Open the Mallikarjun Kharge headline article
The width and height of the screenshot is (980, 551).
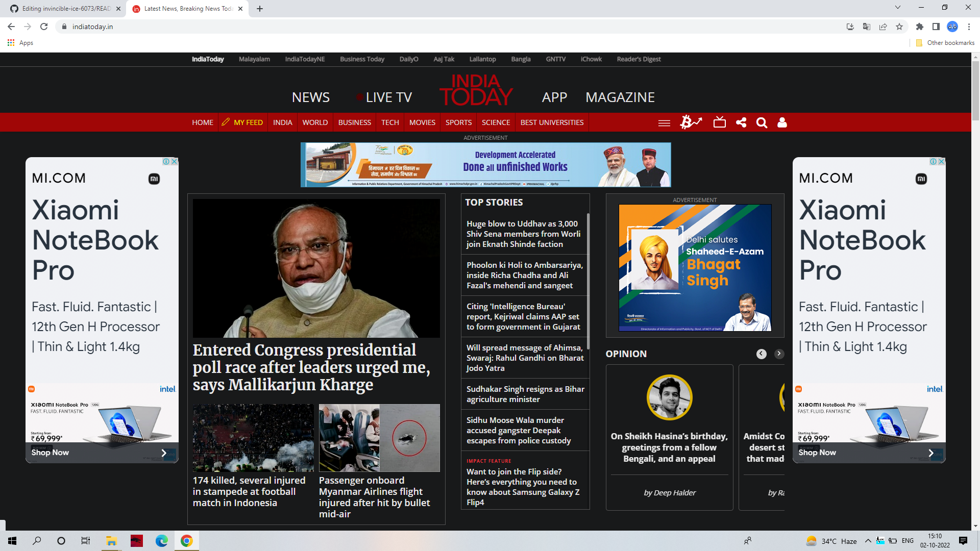click(x=311, y=367)
